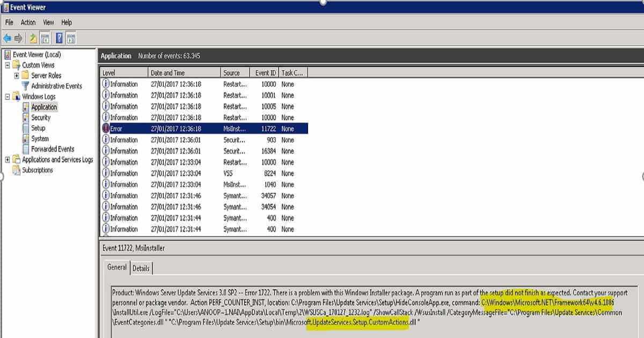The width and height of the screenshot is (644, 338).
Task: Click the Event Viewer title bar icon
Action: (5, 8)
